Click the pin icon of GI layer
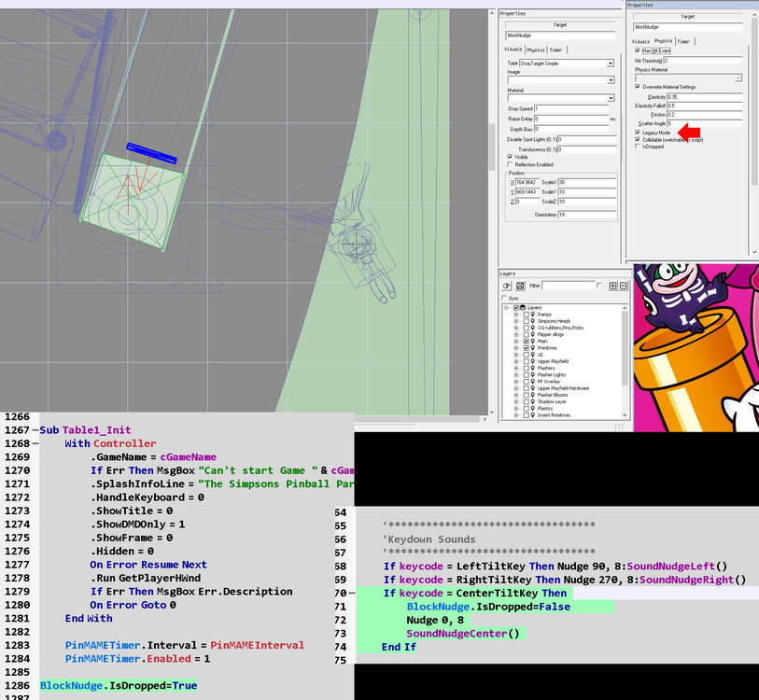 pos(532,355)
